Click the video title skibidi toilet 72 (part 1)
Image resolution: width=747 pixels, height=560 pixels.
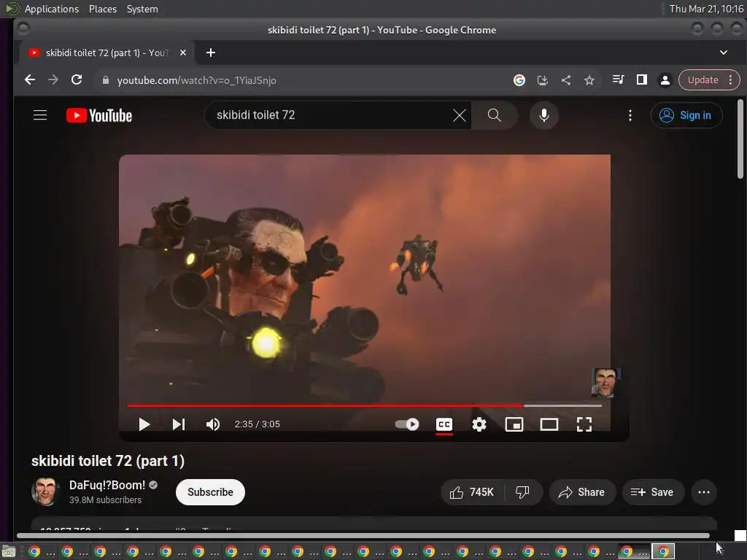point(108,461)
